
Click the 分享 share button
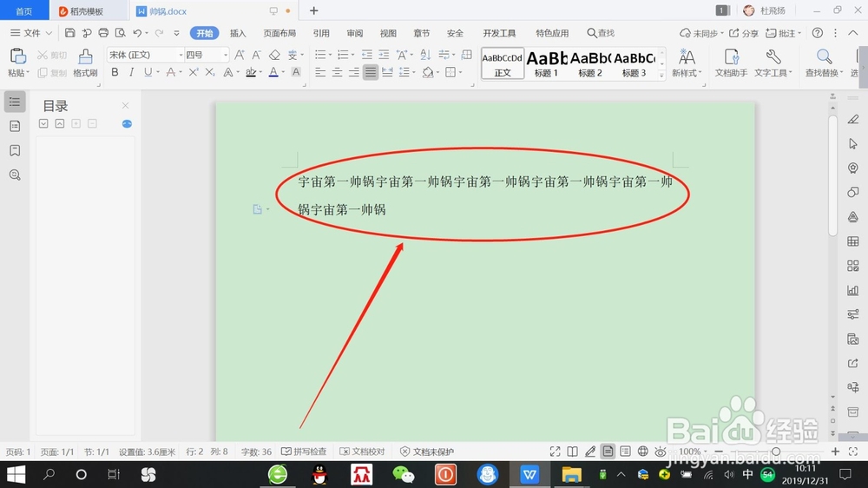pyautogui.click(x=744, y=33)
